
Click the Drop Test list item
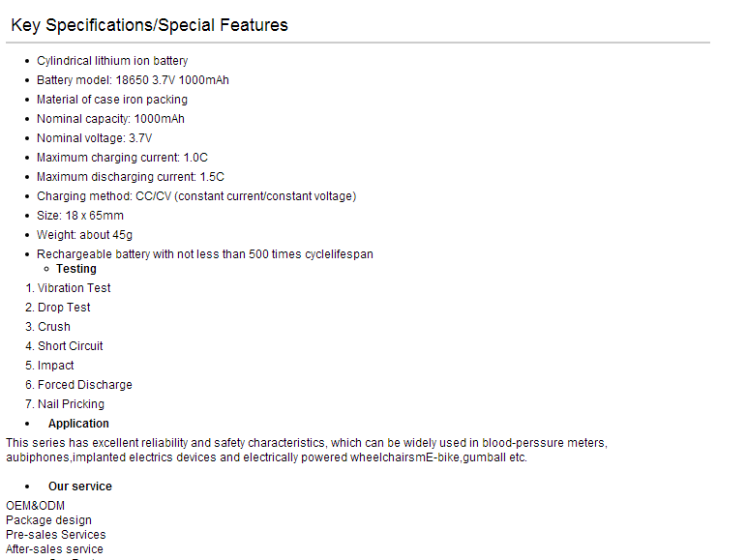64,308
